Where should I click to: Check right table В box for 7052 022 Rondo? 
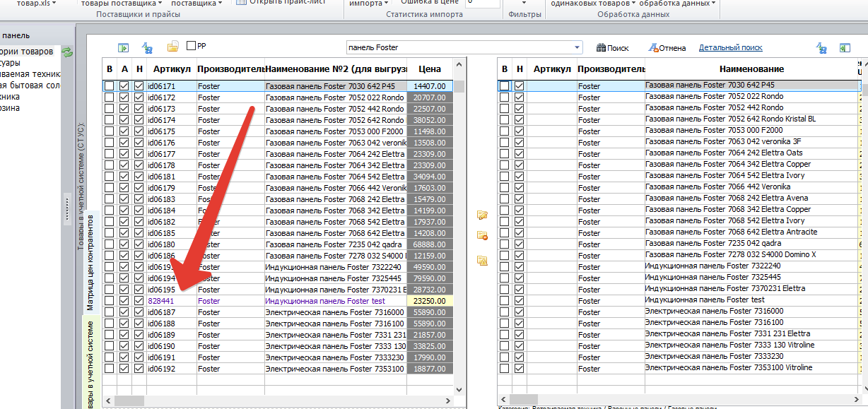click(x=505, y=97)
